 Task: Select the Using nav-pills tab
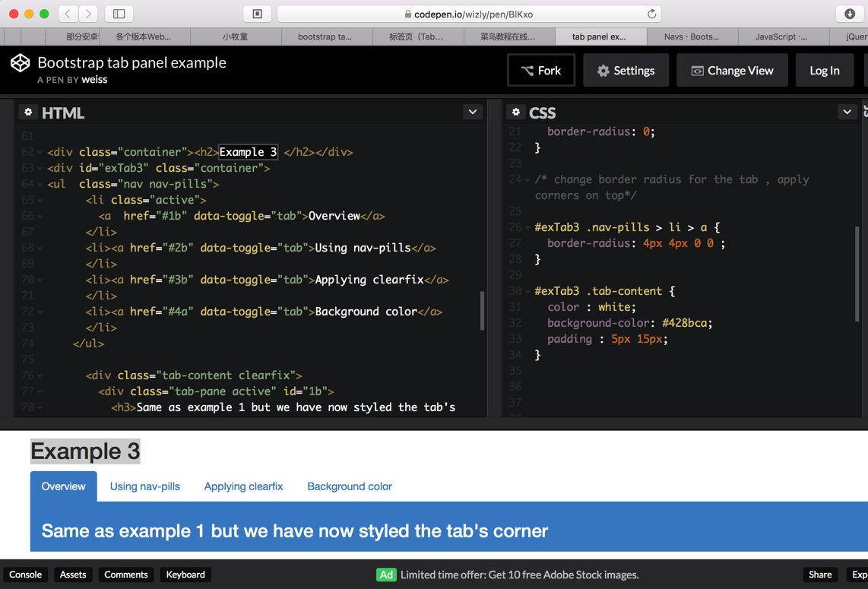tap(145, 486)
